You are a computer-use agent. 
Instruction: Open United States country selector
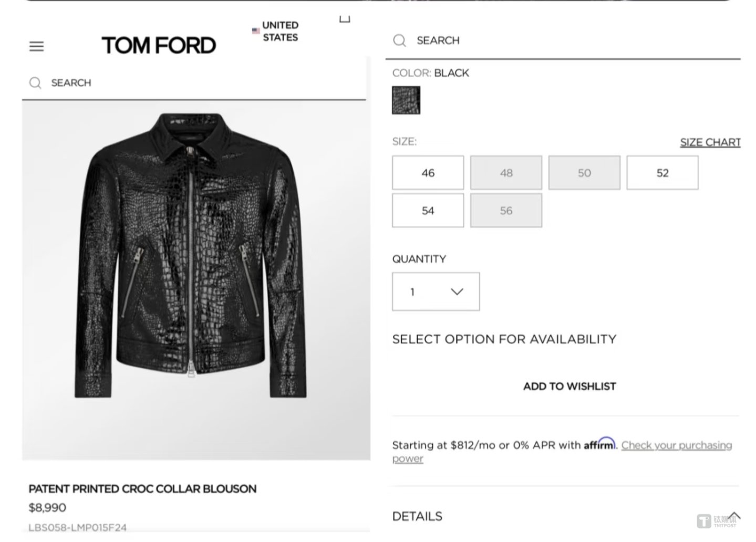point(280,32)
